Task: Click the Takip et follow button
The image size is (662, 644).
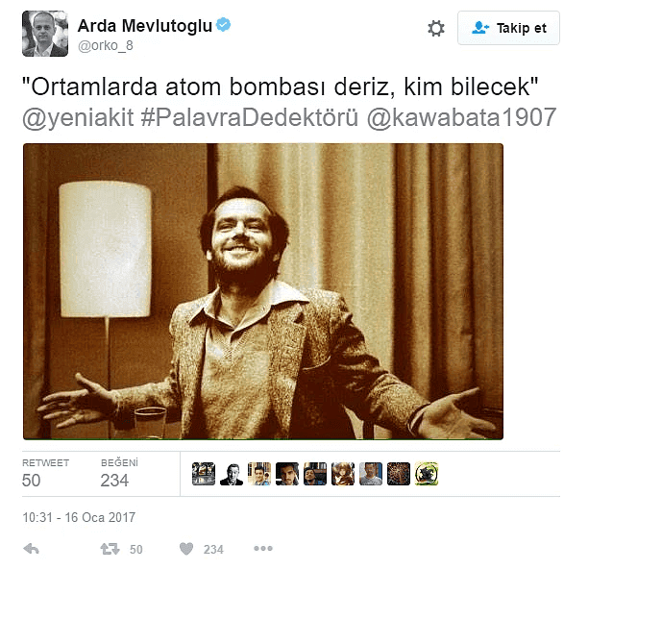Action: [x=508, y=28]
